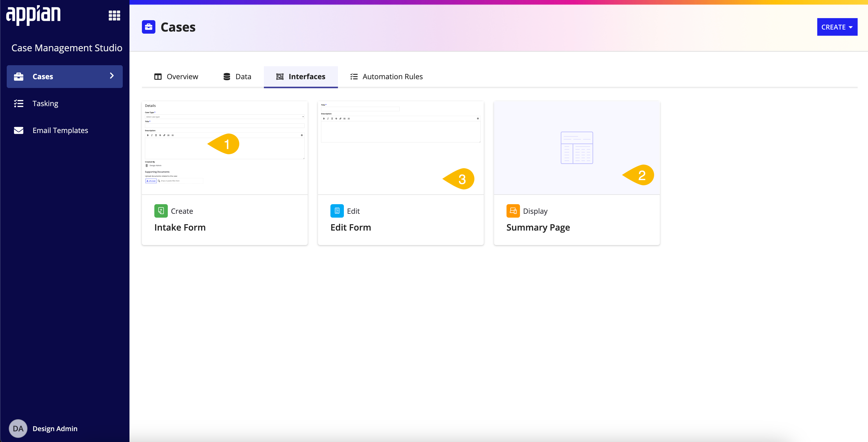Open the CREATE dropdown button
Screen dimensions: 868x442
coord(837,27)
